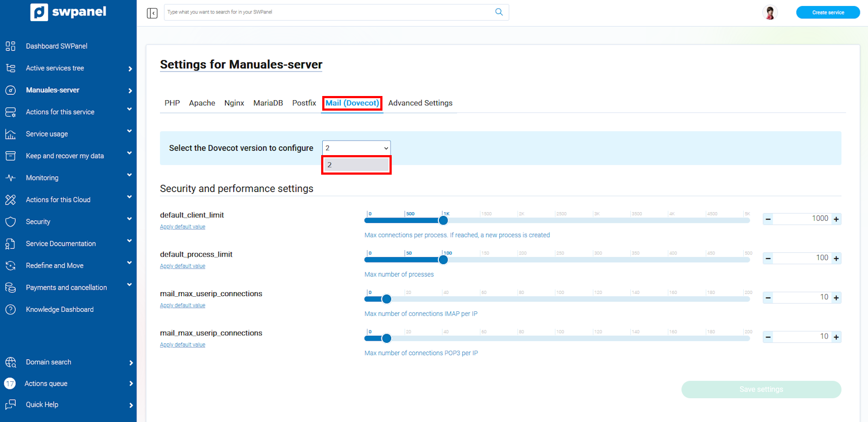Screen dimensions: 868x422
Task: Click the Monitoring pulse icon
Action: pyautogui.click(x=10, y=178)
